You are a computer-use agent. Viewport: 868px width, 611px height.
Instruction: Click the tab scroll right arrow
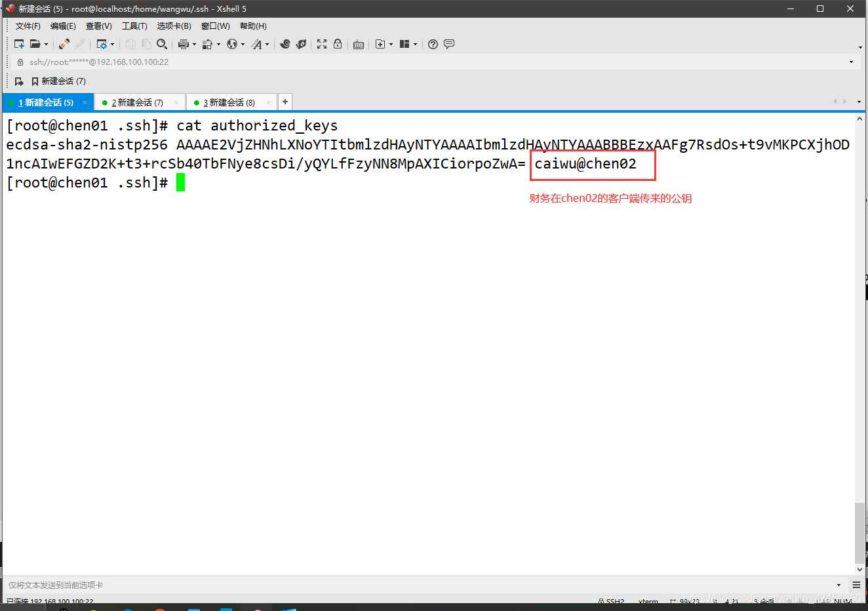(x=844, y=102)
